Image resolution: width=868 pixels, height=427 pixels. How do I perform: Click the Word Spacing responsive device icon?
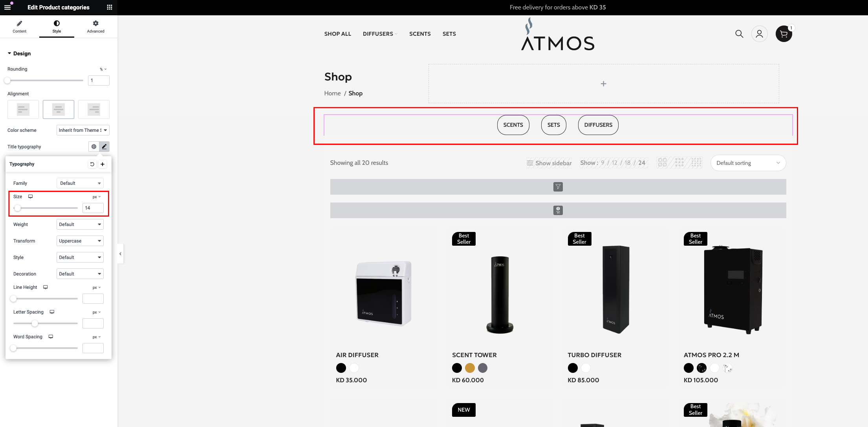(x=51, y=337)
